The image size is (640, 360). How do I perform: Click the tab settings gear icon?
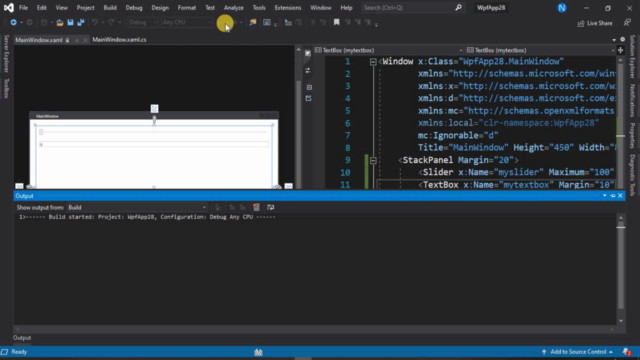pyautogui.click(x=622, y=40)
